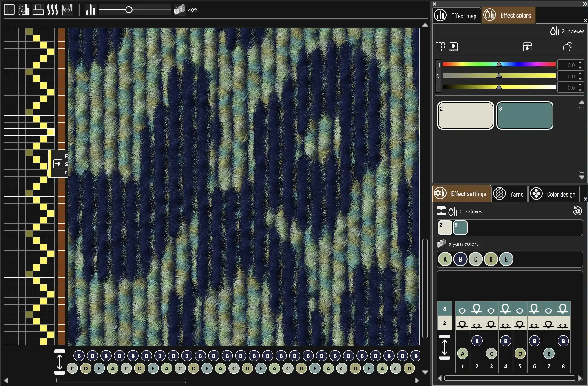The height and width of the screenshot is (386, 588).
Task: Click the wavy warp lines toolbar icon
Action: coord(53,10)
